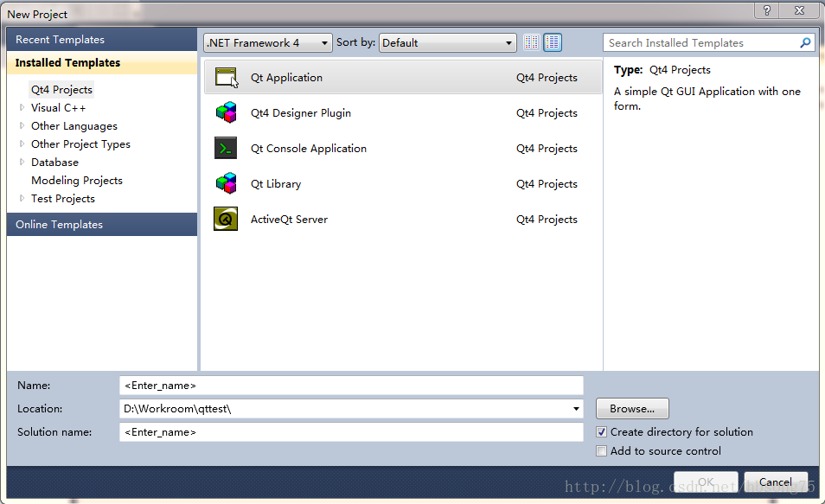825x504 pixels.
Task: Select Visual C++ category label
Action: click(x=59, y=107)
